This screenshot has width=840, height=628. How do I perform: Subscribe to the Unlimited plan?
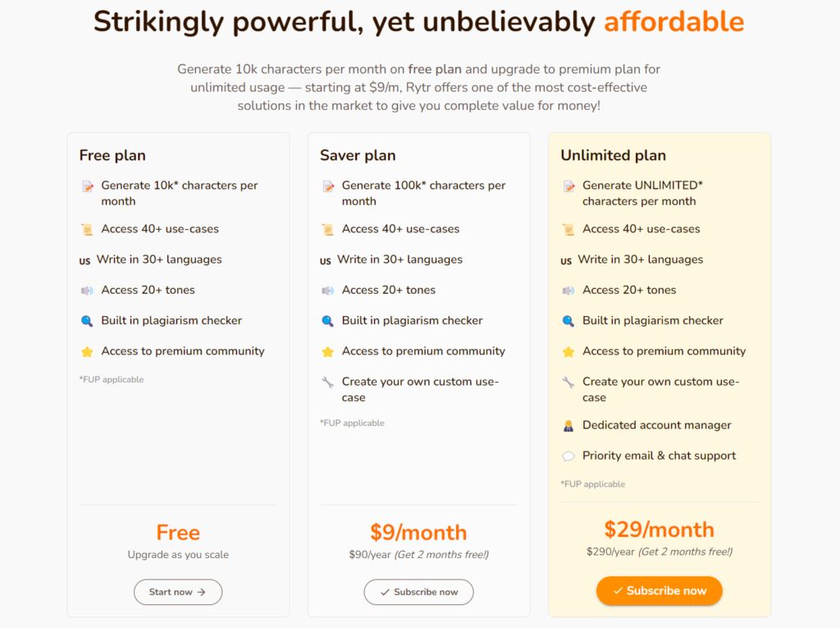click(x=659, y=591)
